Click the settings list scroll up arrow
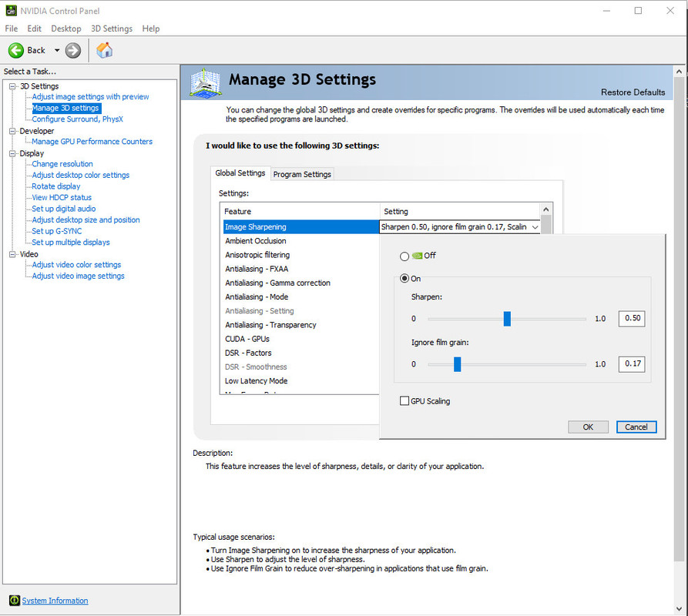The width and height of the screenshot is (688, 616). click(545, 209)
